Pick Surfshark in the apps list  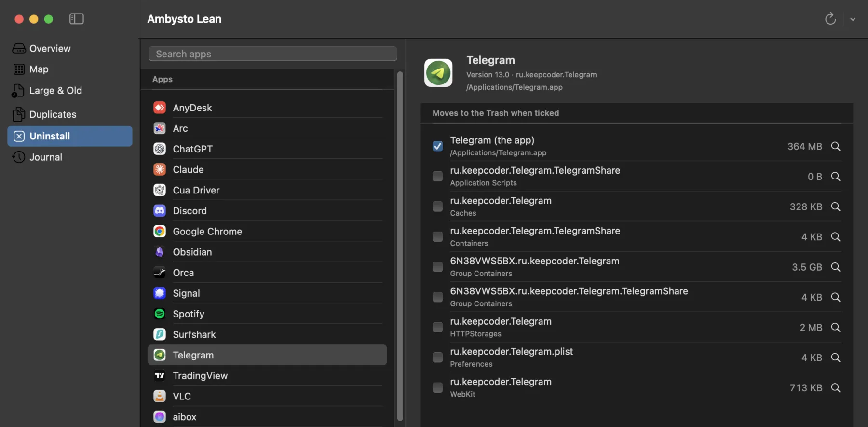[x=268, y=334]
